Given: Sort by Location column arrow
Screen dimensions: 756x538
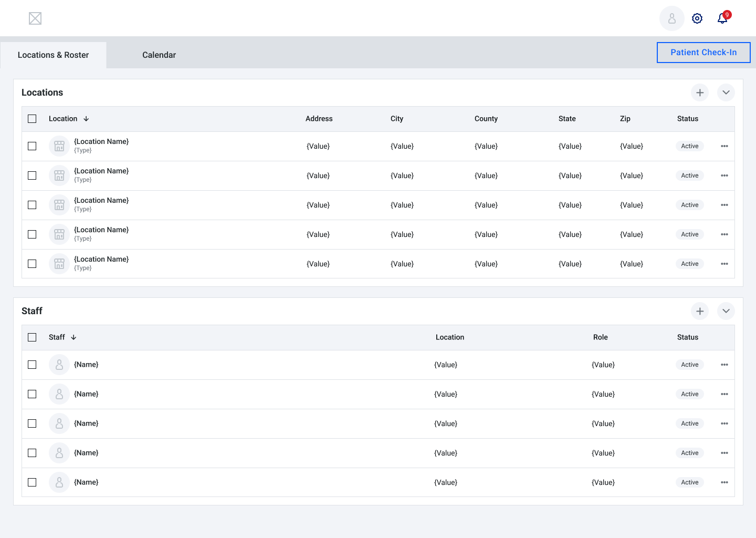Looking at the screenshot, I should pos(86,119).
